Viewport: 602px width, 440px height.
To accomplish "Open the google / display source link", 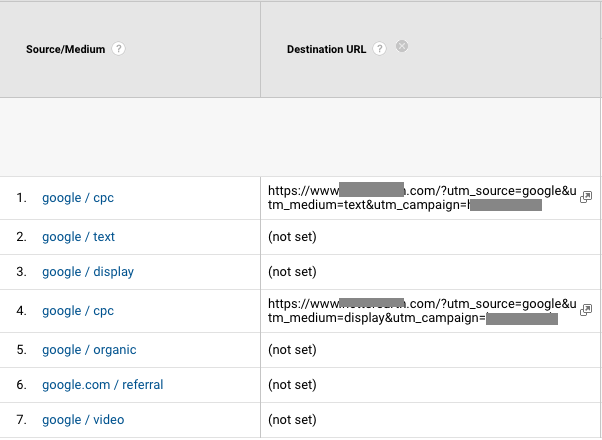I will tap(88, 272).
